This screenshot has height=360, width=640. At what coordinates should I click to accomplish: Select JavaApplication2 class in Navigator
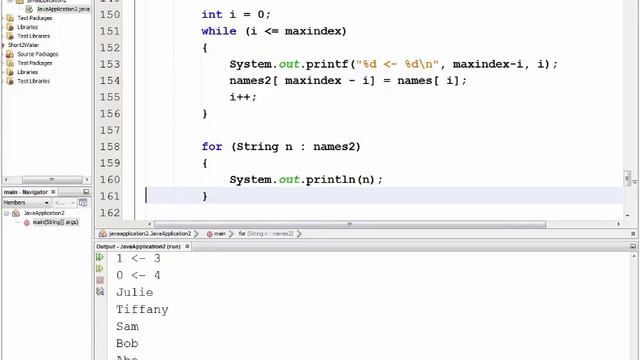click(44, 213)
